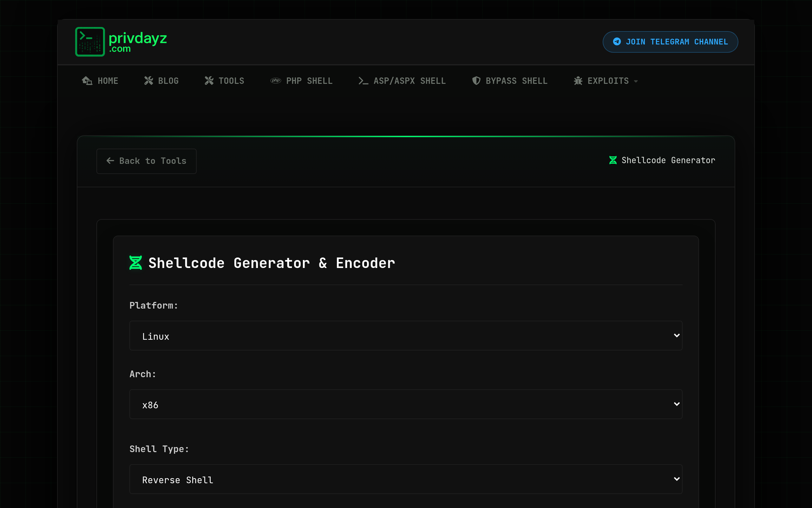Open the Arch dropdown showing x86

click(406, 404)
